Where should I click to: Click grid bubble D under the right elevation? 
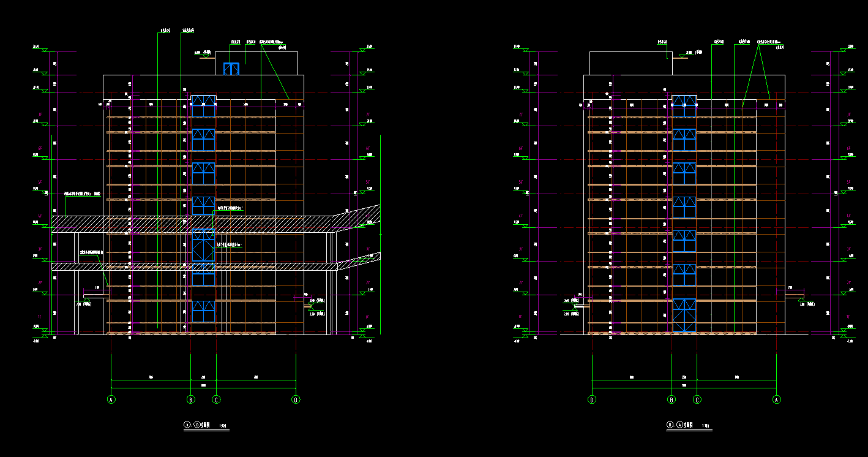tap(592, 399)
